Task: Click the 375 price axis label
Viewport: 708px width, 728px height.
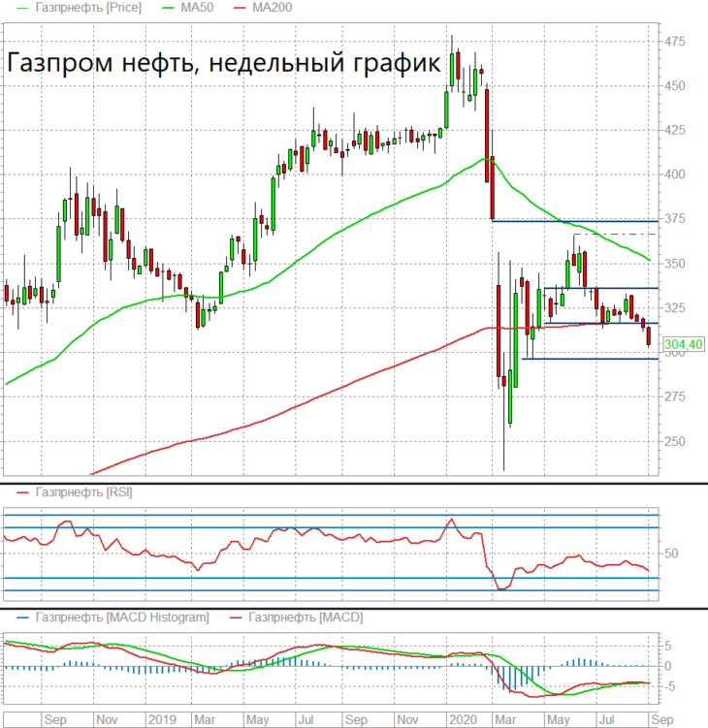Action: point(675,219)
